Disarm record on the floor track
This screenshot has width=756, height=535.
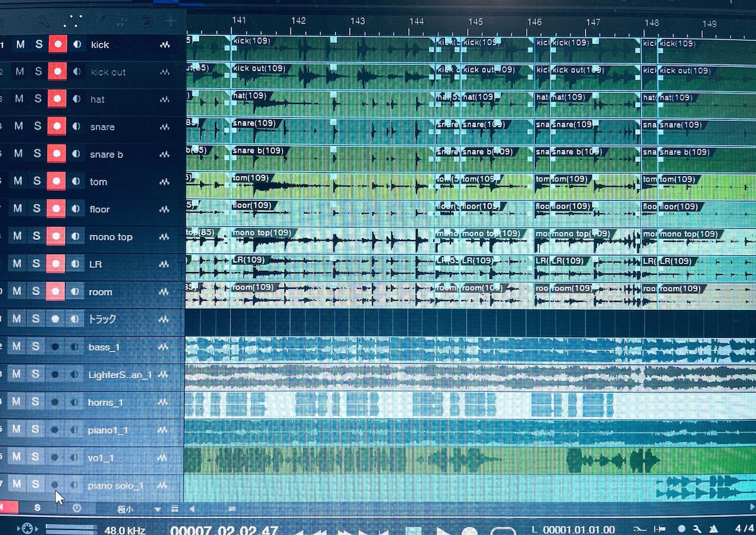(x=56, y=209)
